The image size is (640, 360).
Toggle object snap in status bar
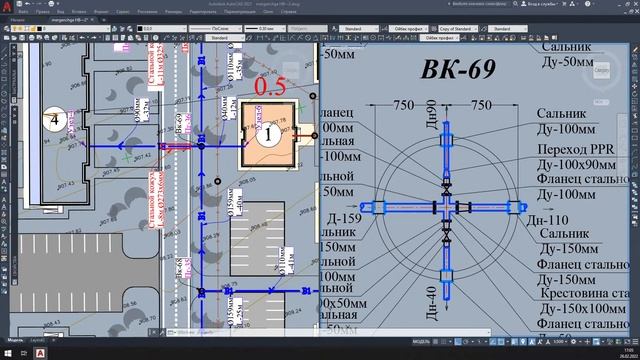(x=501, y=342)
